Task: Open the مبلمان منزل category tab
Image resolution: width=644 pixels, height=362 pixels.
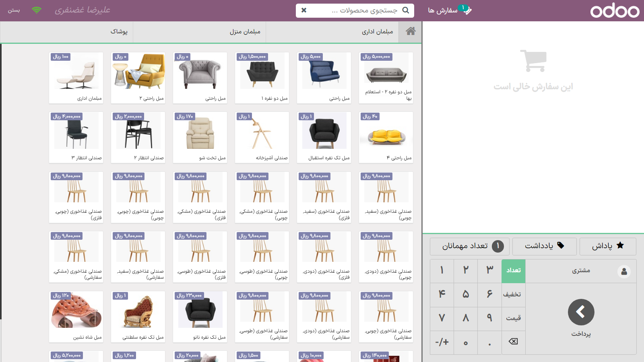Action: pos(199,32)
